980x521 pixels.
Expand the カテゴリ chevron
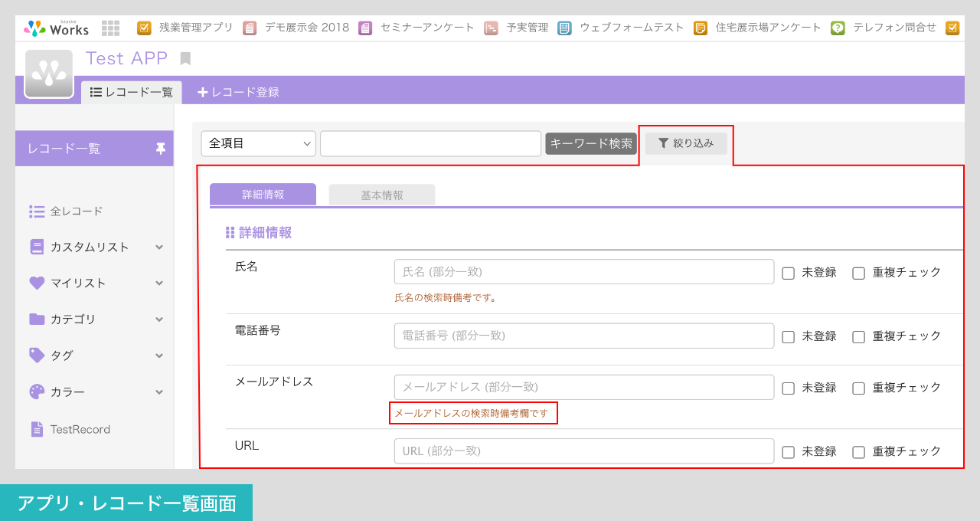(159, 319)
